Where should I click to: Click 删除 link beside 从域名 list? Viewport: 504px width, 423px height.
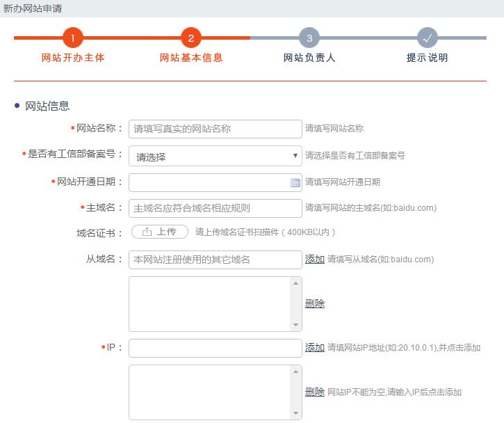pos(314,304)
